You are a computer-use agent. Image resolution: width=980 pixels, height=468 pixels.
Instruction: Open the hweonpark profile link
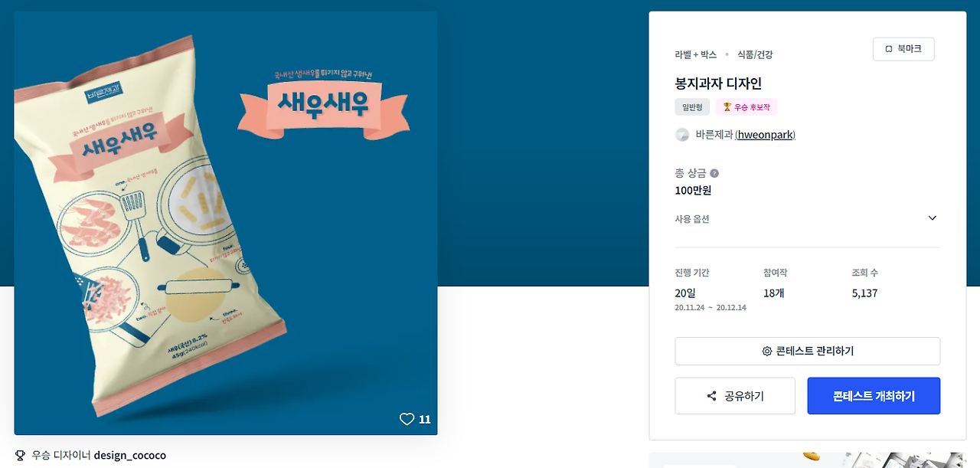[x=766, y=135]
